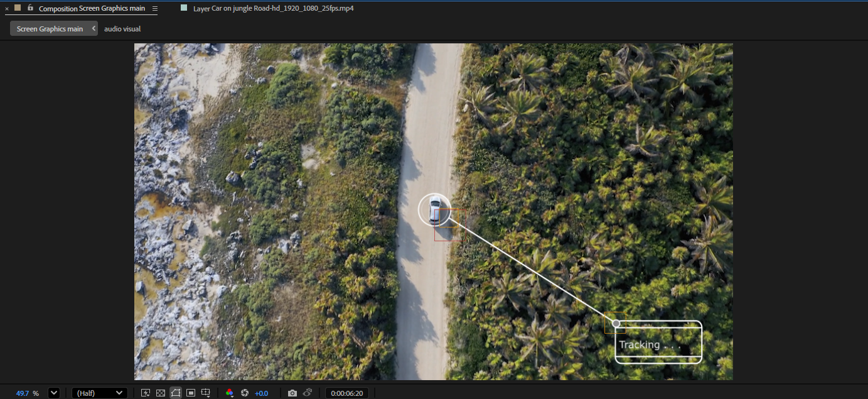Reset exposure with the aperture icon
Viewport: 868px width, 399px height.
click(x=245, y=393)
